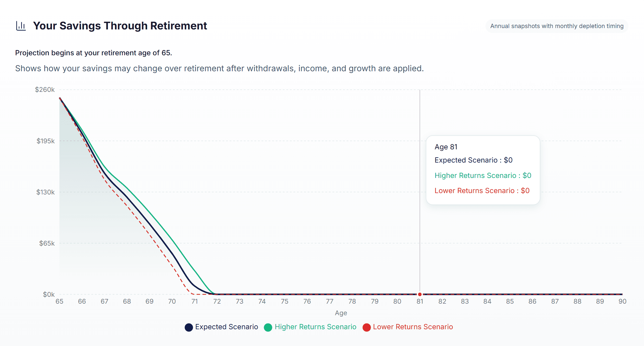Click the Annual snapshots depletion timing badge

[x=557, y=26]
